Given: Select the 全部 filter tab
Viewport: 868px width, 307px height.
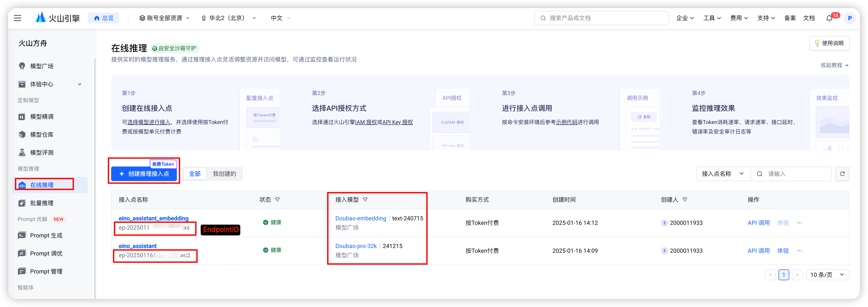Looking at the screenshot, I should click(195, 174).
